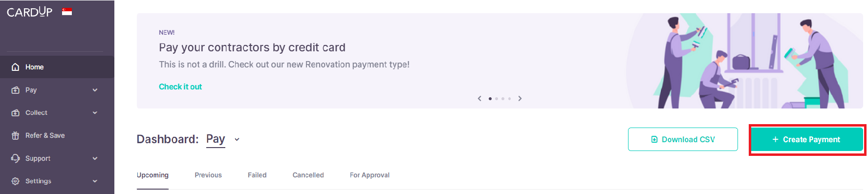Open the Check it out link

(x=180, y=86)
